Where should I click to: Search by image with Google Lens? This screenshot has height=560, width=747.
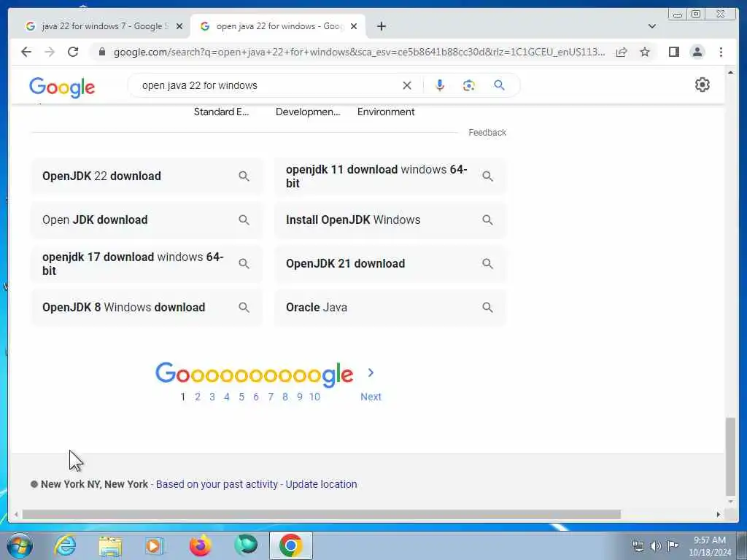click(x=469, y=85)
